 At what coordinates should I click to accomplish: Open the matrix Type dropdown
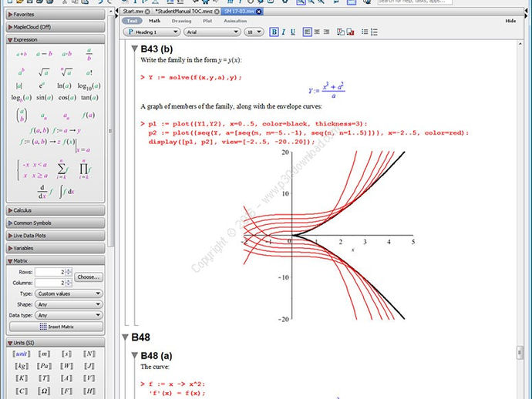point(69,293)
